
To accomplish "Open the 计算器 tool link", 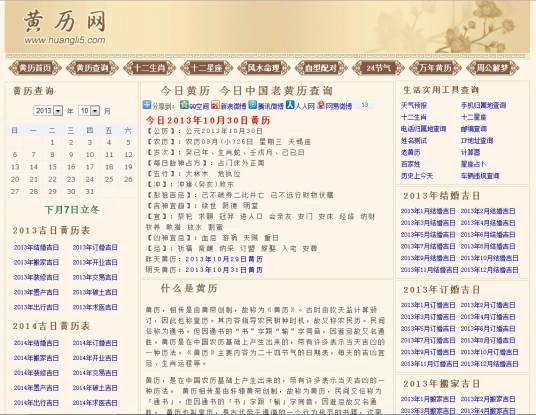I will click(470, 152).
